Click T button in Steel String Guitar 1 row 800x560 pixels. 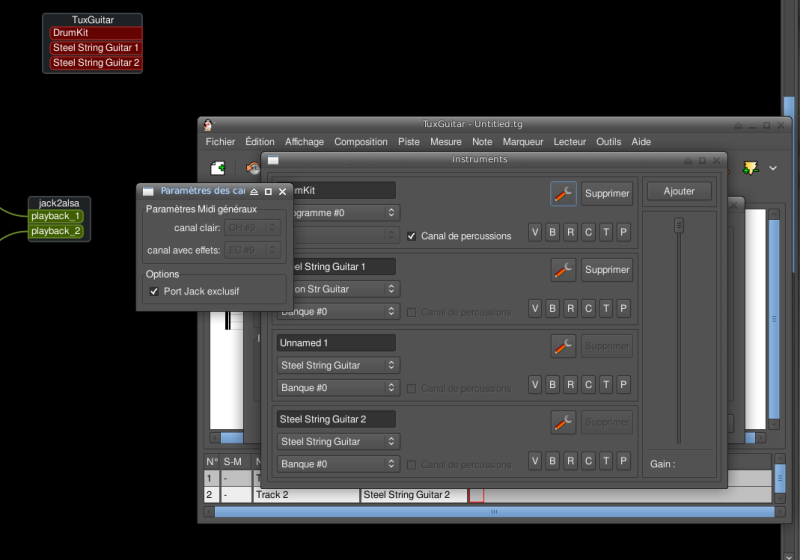tap(606, 308)
